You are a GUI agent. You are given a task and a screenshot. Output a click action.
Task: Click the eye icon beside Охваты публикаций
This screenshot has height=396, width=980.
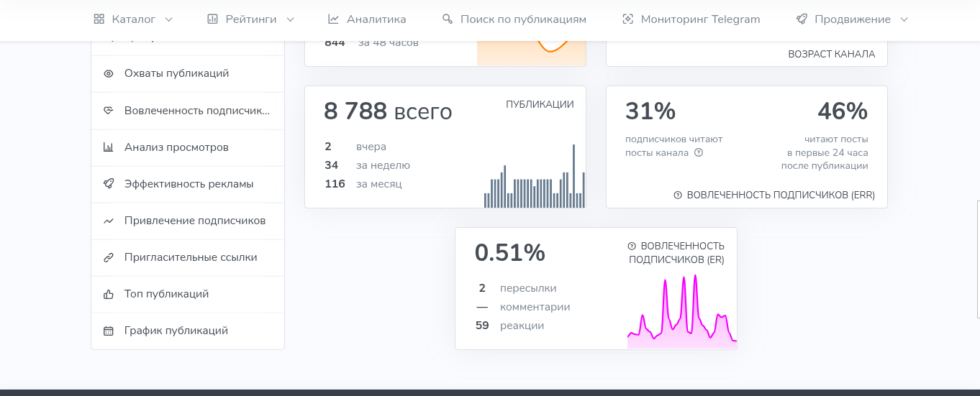pyautogui.click(x=109, y=73)
